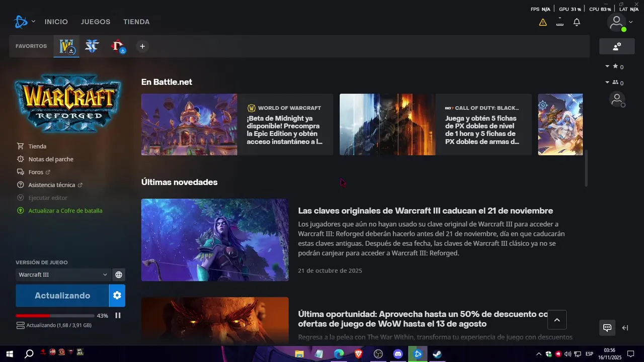The height and width of the screenshot is (362, 644).
Task: Select the StarCraft II favorites icon
Action: point(92,46)
